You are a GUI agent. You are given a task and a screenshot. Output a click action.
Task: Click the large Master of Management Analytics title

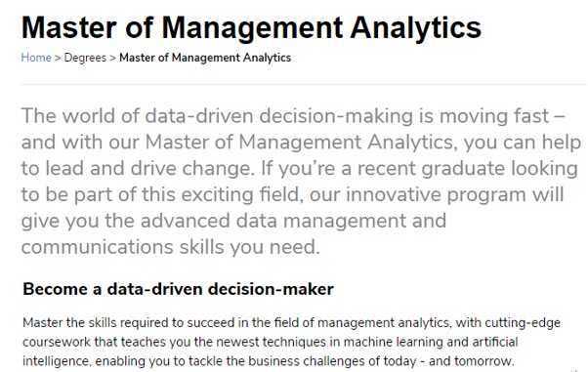point(251,27)
